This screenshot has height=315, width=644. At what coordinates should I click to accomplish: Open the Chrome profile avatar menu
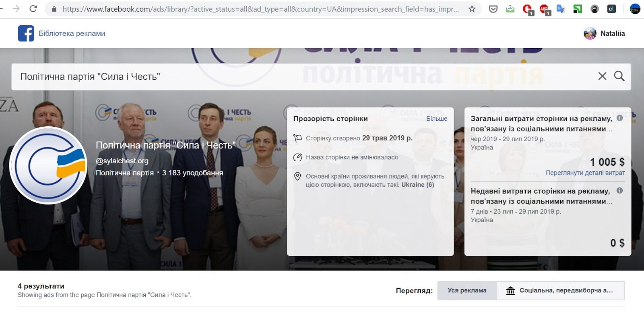pos(635,9)
